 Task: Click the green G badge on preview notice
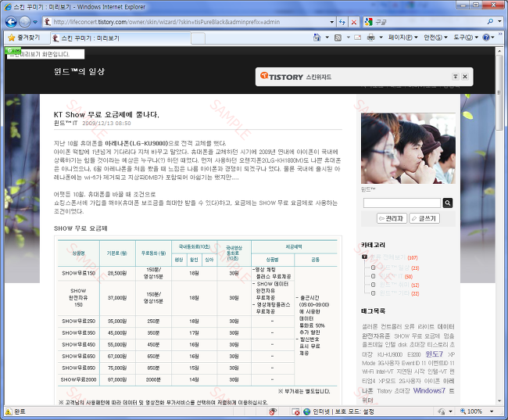coord(13,50)
